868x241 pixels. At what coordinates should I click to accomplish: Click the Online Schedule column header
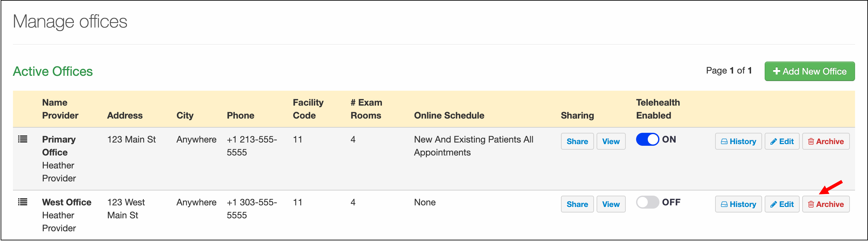449,116
